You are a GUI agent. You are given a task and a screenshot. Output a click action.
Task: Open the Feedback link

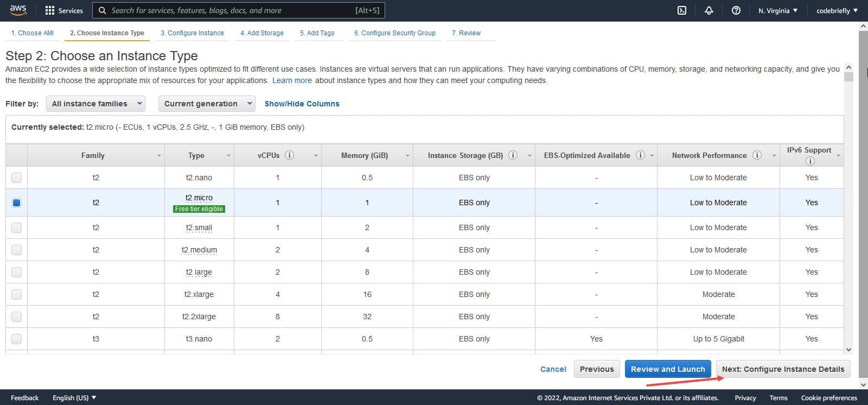[x=25, y=397]
